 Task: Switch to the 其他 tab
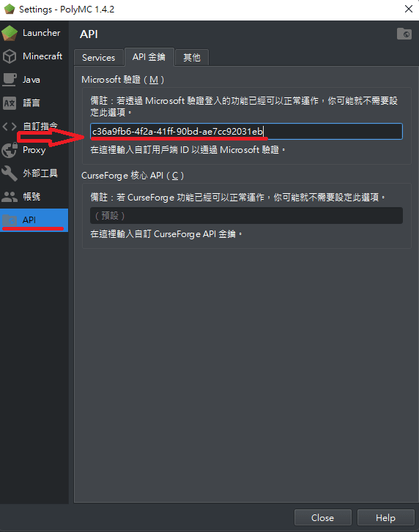[192, 57]
